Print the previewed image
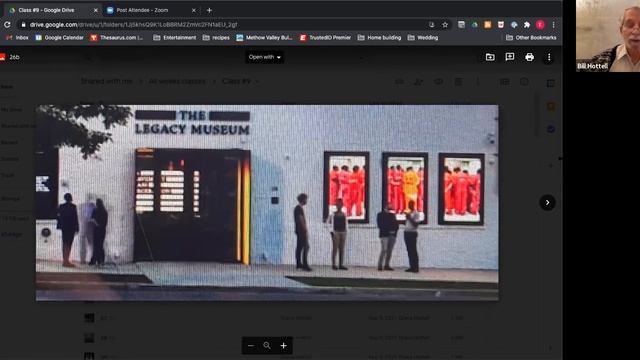This screenshot has width=640, height=360. pyautogui.click(x=529, y=57)
